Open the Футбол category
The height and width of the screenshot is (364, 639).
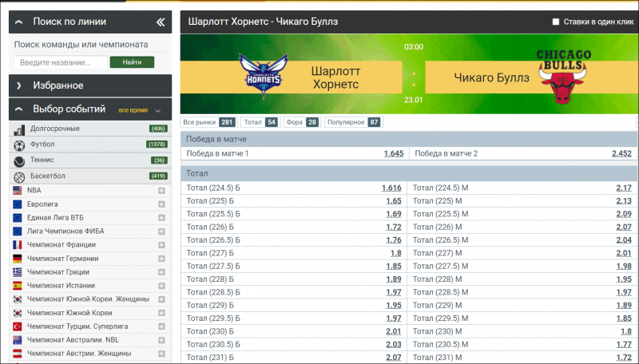(90, 144)
